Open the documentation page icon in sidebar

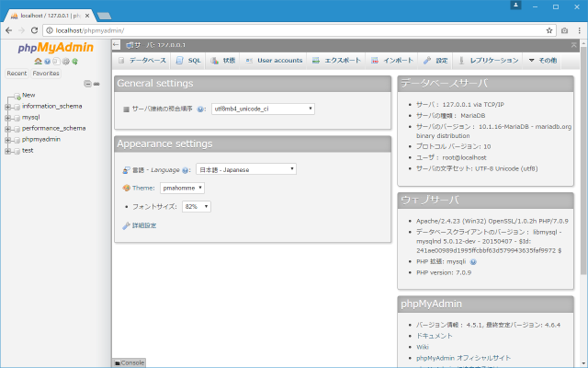click(x=56, y=62)
